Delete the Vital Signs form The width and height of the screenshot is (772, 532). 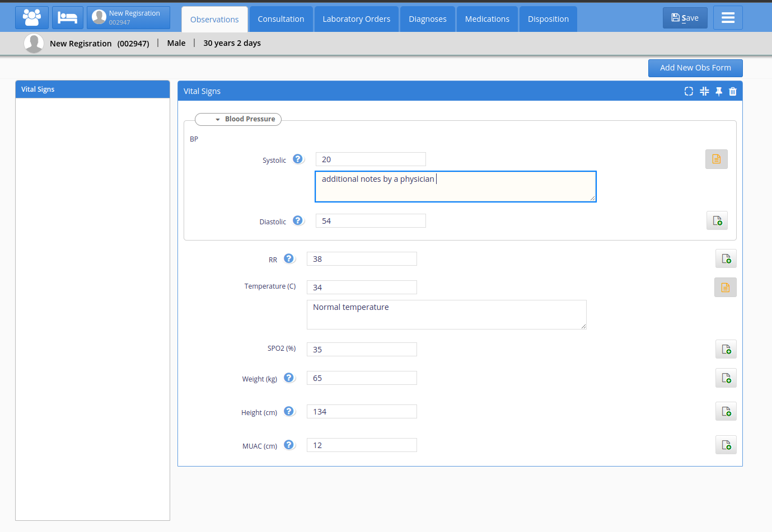[733, 91]
